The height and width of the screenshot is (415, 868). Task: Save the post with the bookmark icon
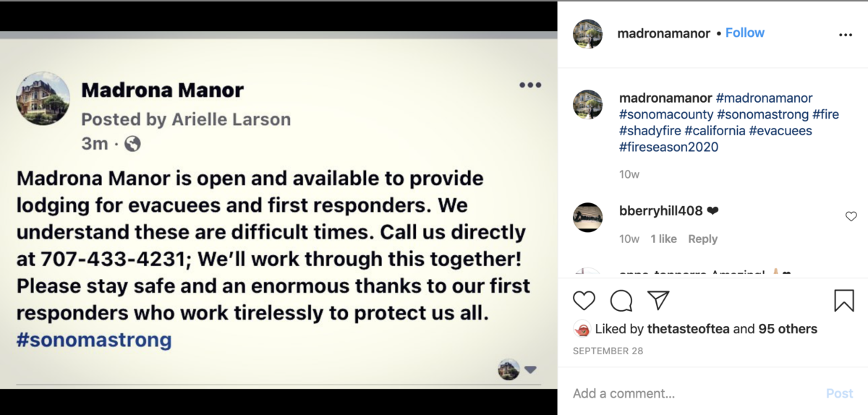844,300
